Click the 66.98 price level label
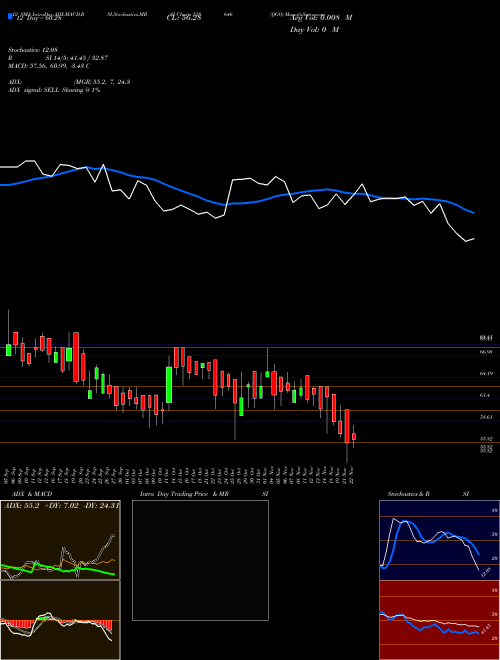Viewport: 500px width, 660px height. pos(486,351)
